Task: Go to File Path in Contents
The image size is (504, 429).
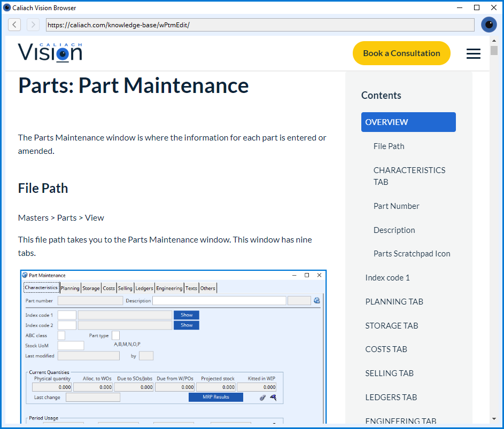Action: [x=389, y=146]
